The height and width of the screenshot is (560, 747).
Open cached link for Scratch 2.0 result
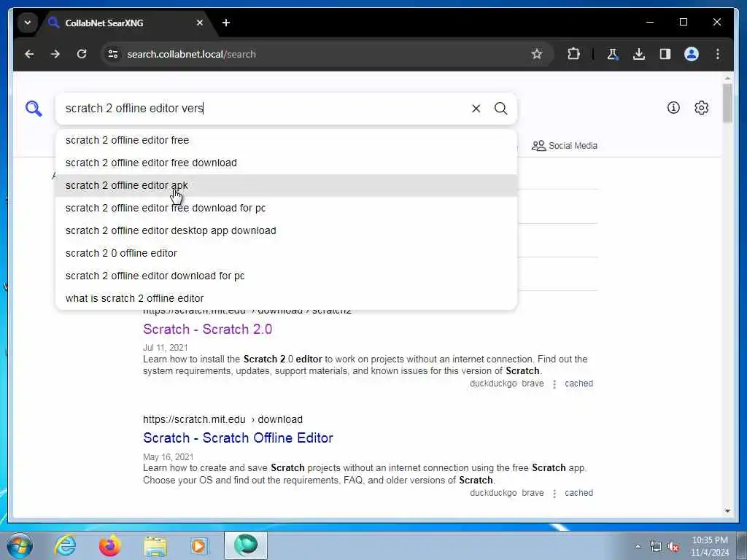click(578, 384)
